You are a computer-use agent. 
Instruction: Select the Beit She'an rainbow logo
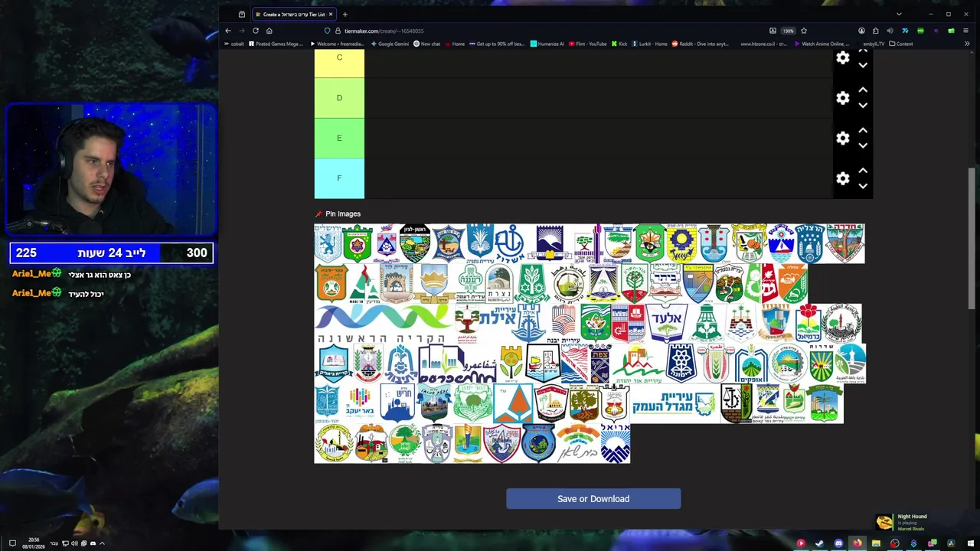[577, 443]
